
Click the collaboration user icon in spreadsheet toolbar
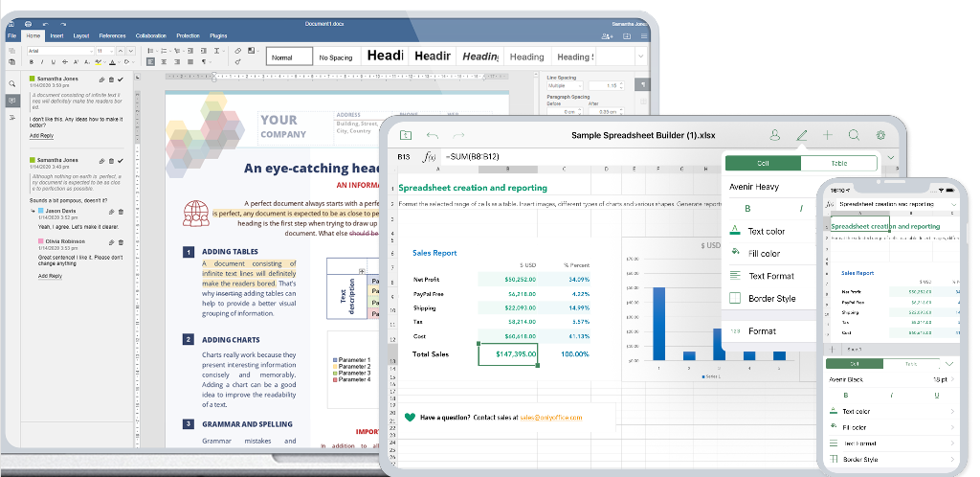[x=775, y=136]
